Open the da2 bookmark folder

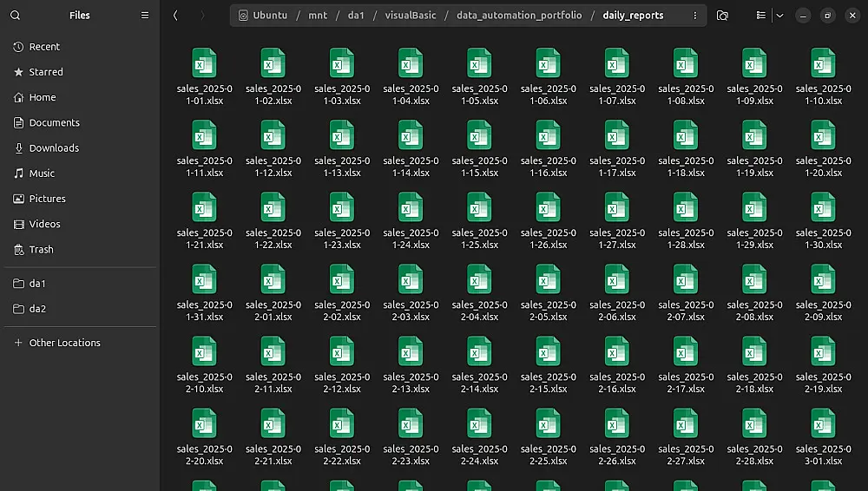pyautogui.click(x=80, y=309)
